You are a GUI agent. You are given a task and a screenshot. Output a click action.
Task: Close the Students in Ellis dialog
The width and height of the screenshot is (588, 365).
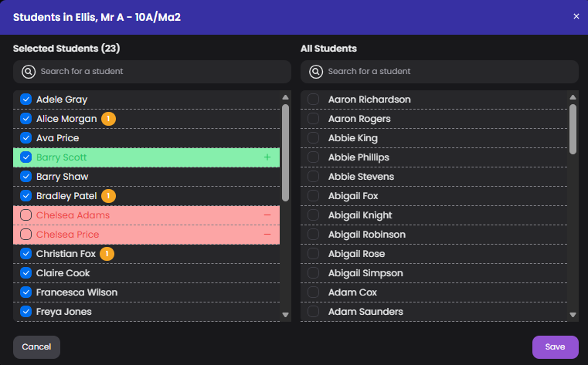coord(576,16)
